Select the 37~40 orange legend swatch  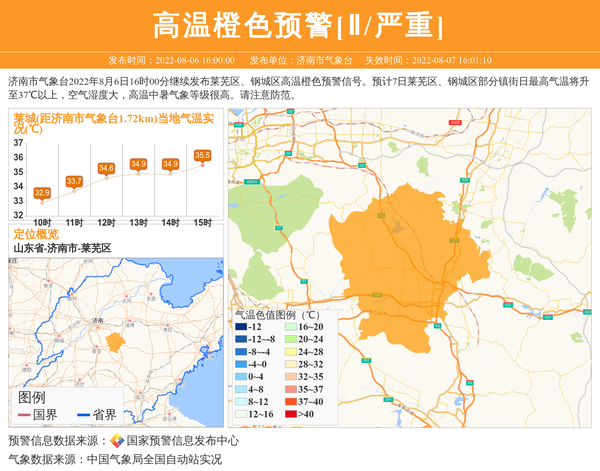[x=290, y=402]
